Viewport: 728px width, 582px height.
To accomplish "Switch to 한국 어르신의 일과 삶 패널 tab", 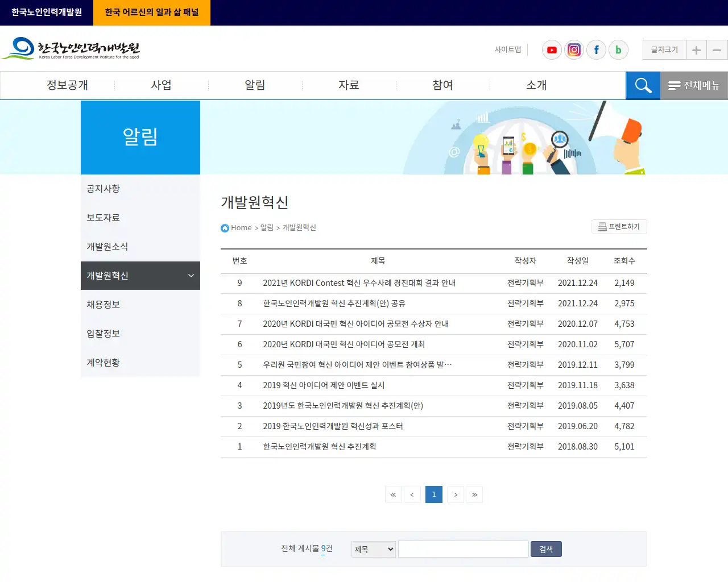I will (152, 13).
